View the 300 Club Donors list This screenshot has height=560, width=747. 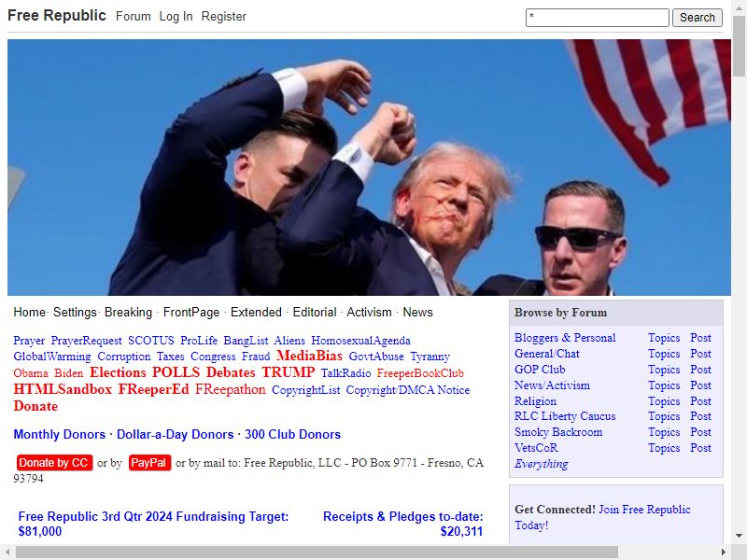coord(292,434)
